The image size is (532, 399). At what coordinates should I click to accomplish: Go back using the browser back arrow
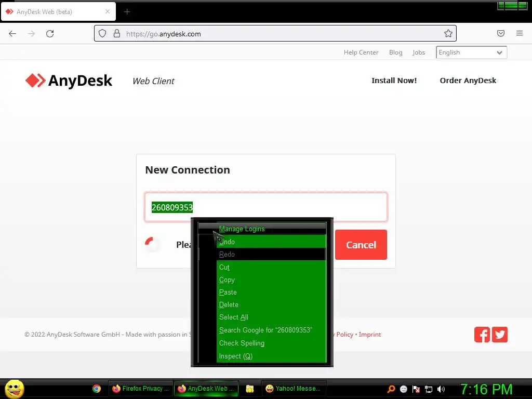coord(12,34)
